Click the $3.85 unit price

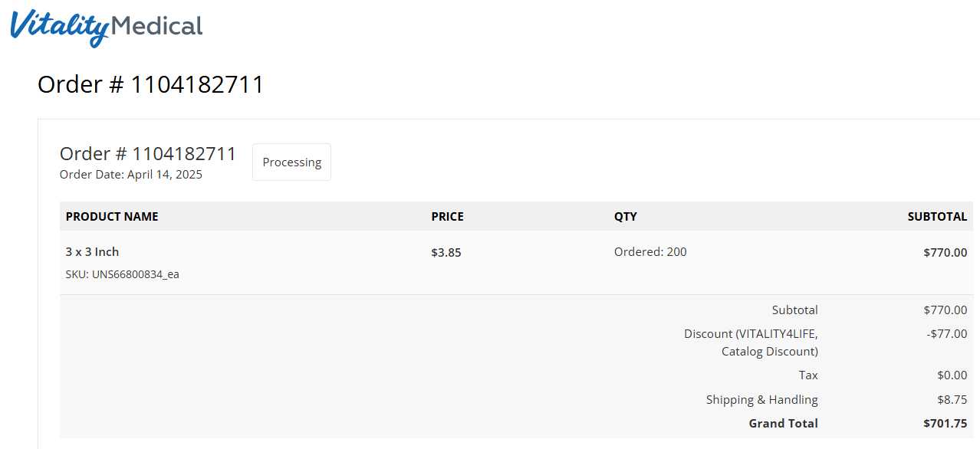pyautogui.click(x=446, y=252)
